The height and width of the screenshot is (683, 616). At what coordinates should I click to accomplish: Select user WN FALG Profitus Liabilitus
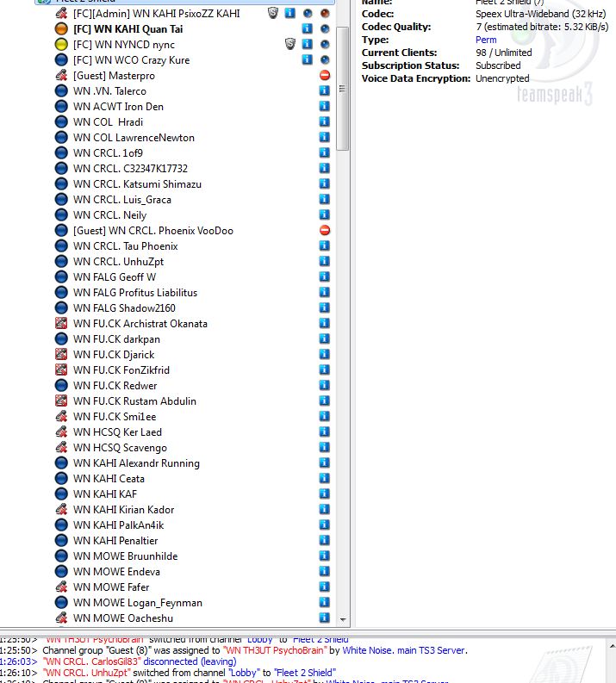135,292
